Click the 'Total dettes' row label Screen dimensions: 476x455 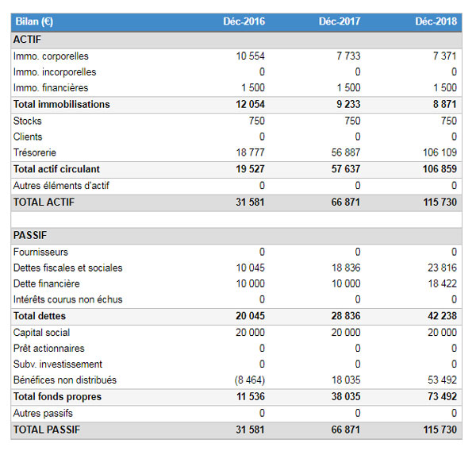click(x=40, y=316)
